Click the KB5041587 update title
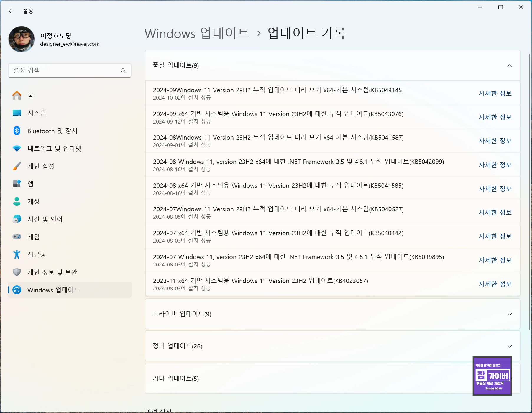 click(278, 137)
